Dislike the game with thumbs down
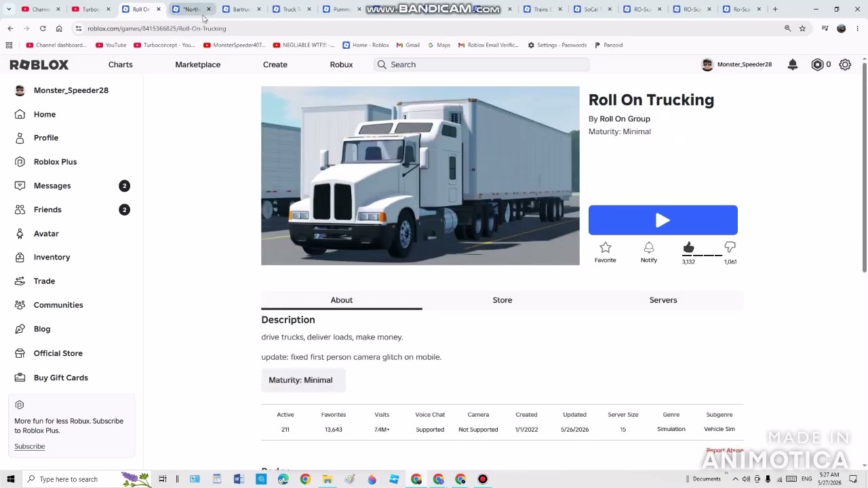The image size is (868, 488). tap(730, 247)
